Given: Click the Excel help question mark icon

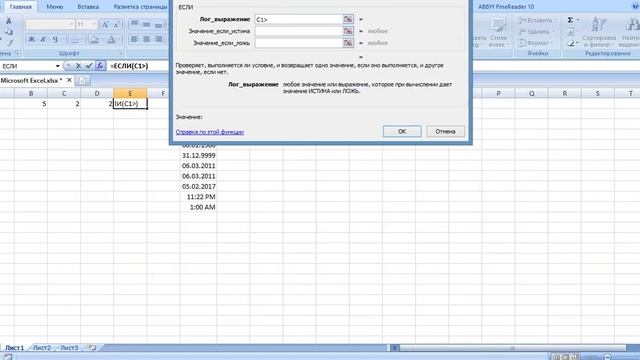Looking at the screenshot, I should tap(635, 6).
